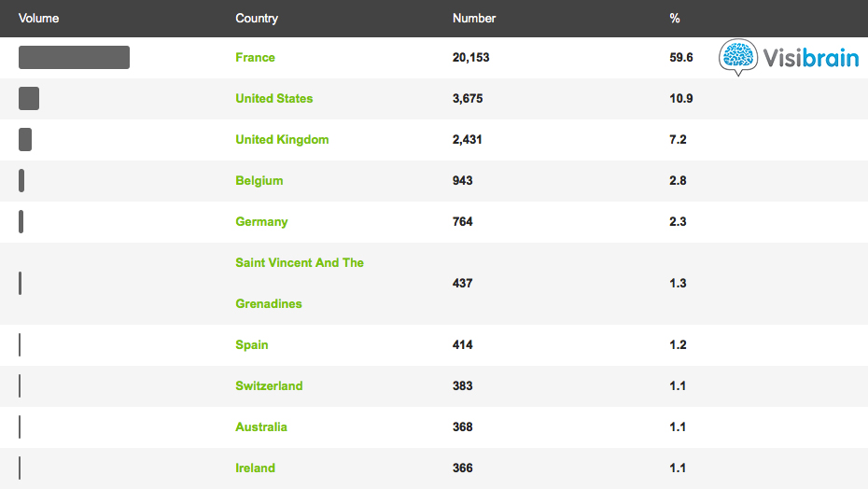
Task: Open the France country link
Action: (255, 58)
